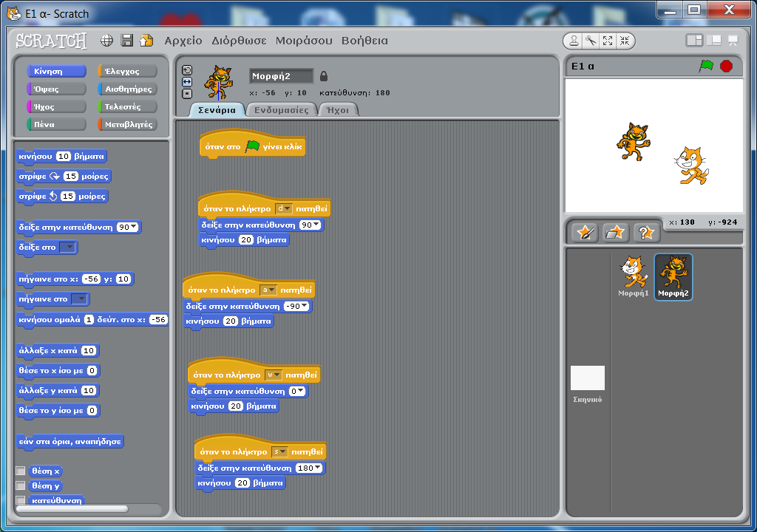
Task: Open the Μοιράσου menu
Action: point(304,41)
